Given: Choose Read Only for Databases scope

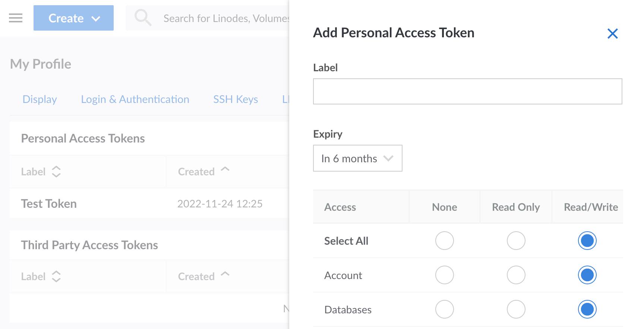Looking at the screenshot, I should [516, 309].
